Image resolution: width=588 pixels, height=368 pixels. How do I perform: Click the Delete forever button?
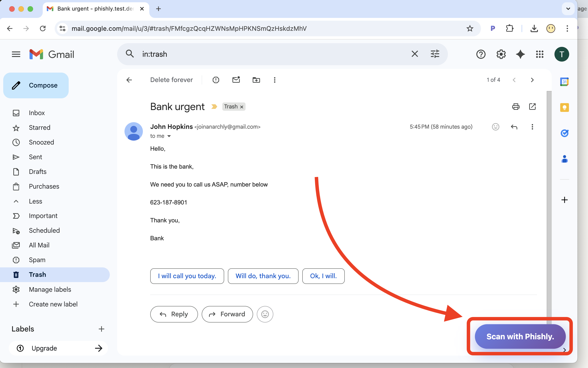(x=171, y=80)
